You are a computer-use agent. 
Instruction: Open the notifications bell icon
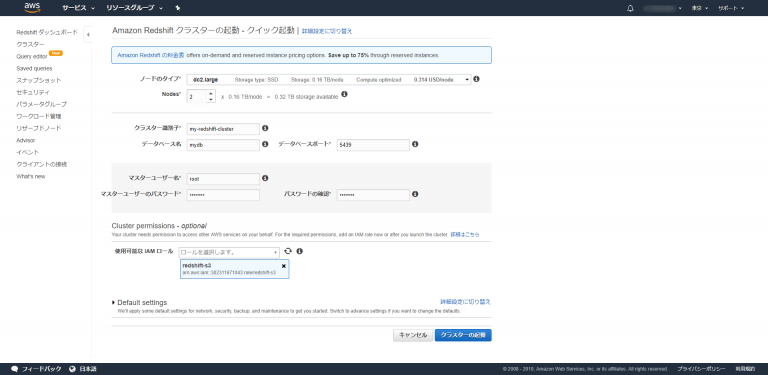[x=630, y=8]
